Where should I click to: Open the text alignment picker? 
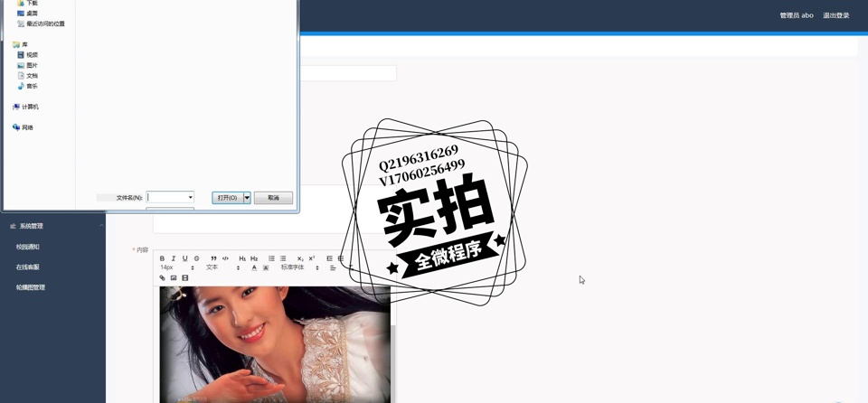(x=333, y=268)
